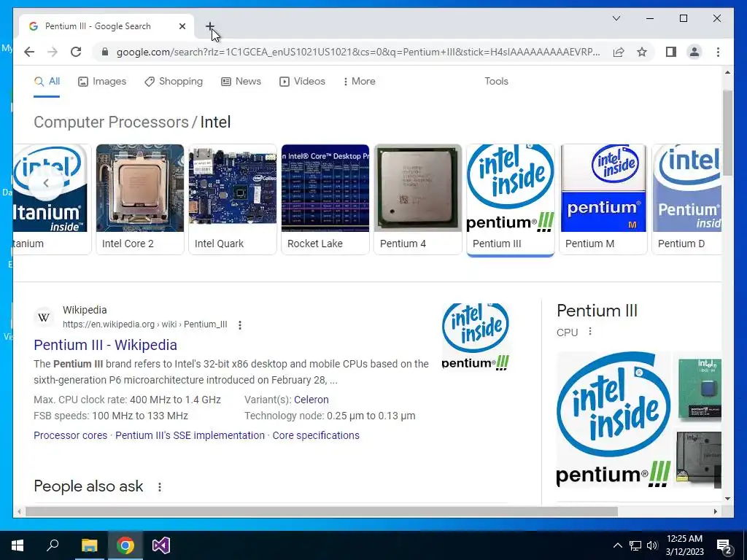Open taskbar search magnifier
The image size is (747, 560).
coord(53,545)
